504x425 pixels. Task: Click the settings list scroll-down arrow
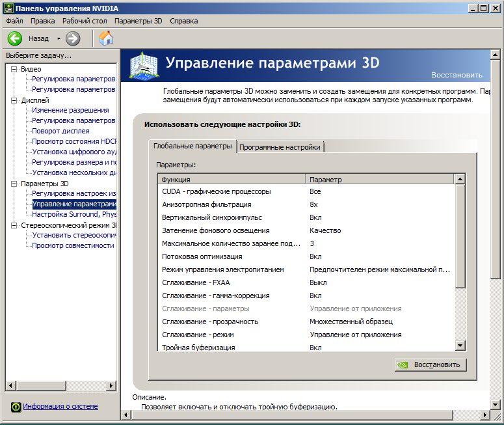coord(460,346)
